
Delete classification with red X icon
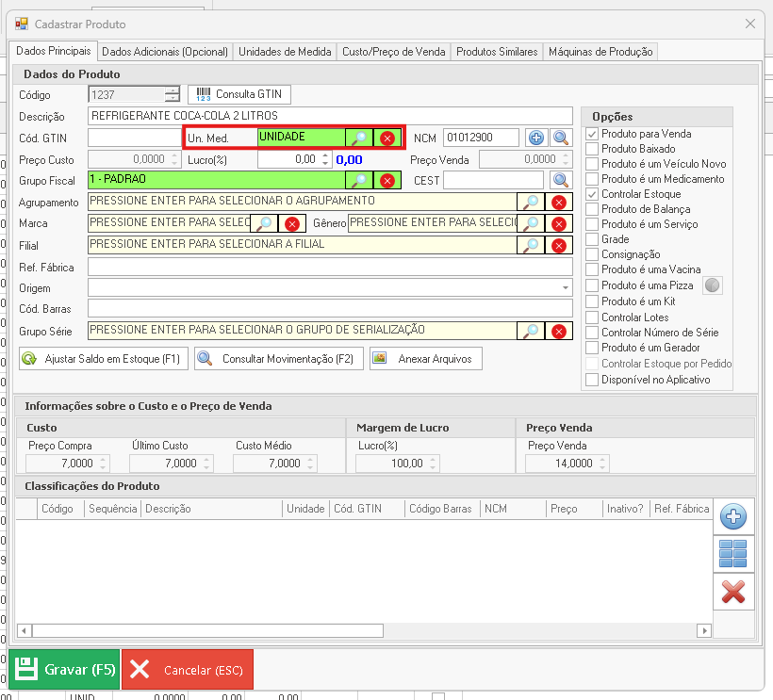pyautogui.click(x=733, y=592)
